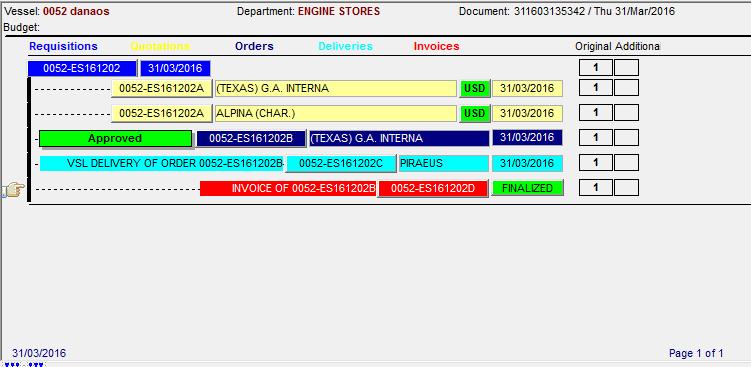The height and width of the screenshot is (367, 751).
Task: Click the Original count box for the TEXAS quotation
Action: click(x=596, y=88)
